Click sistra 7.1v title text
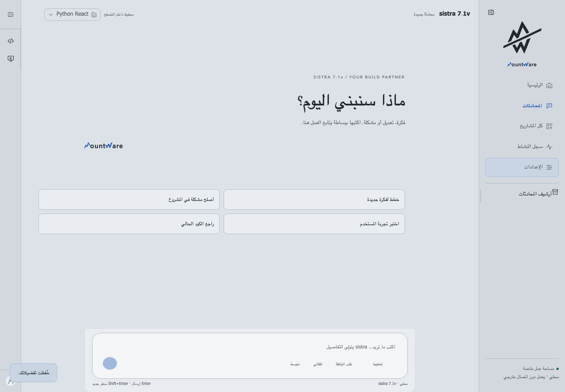Screen dimensions: 565x392 click(x=454, y=14)
